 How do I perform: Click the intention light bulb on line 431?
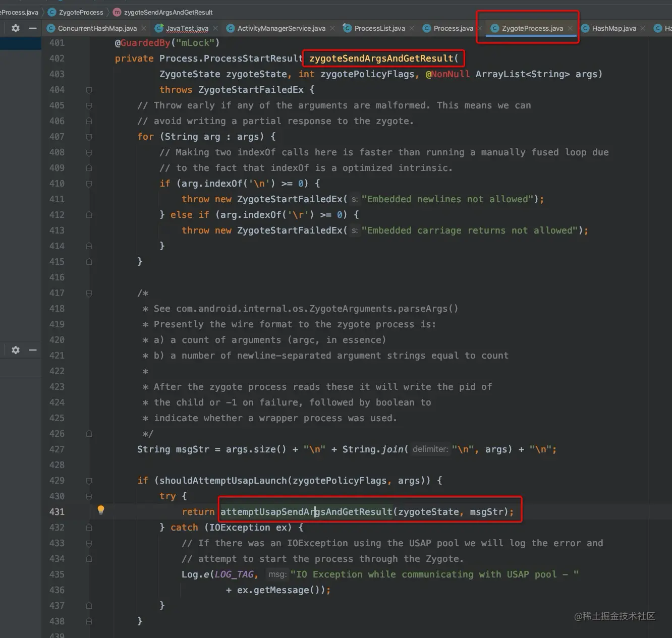tap(101, 510)
